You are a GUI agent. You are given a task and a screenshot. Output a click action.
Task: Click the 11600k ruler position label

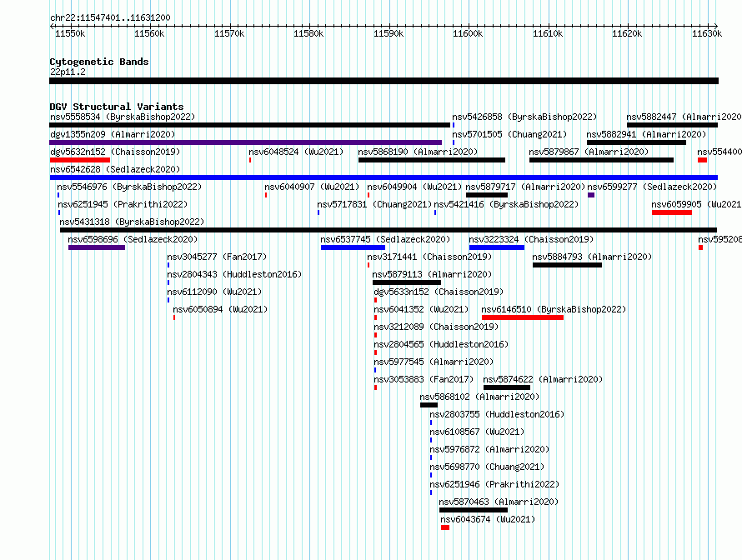(x=468, y=33)
